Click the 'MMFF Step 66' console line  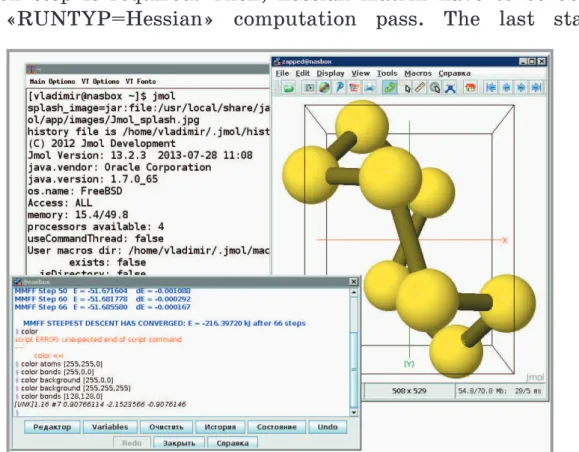tap(103, 307)
